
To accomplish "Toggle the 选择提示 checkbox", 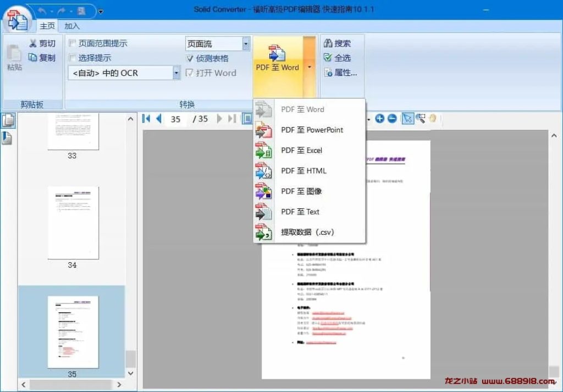I will [72, 58].
